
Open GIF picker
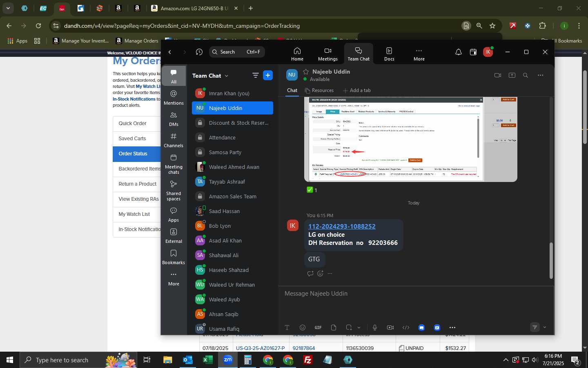tap(318, 328)
